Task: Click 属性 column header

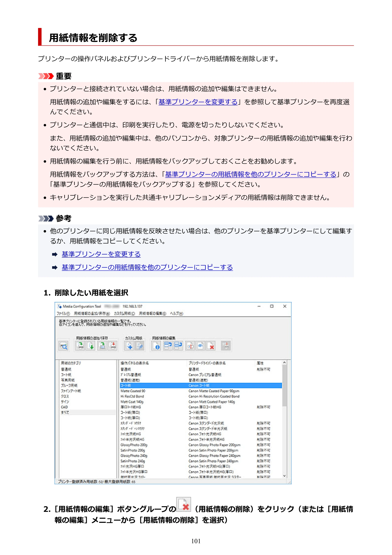Action: point(260,363)
